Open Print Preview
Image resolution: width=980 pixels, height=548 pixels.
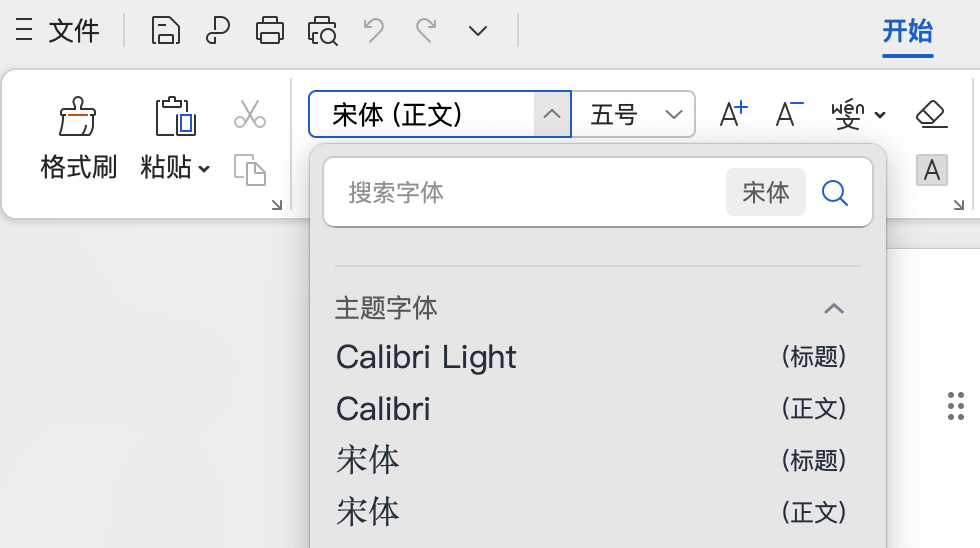(x=322, y=31)
